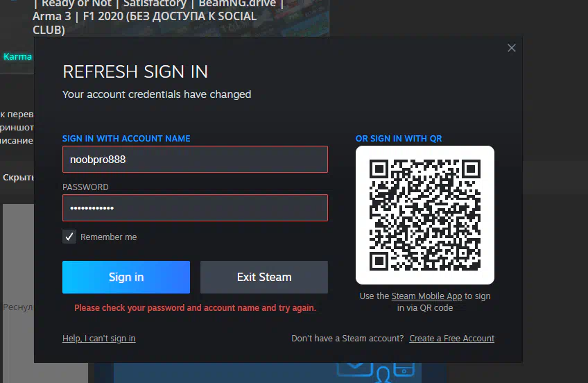Click the blue Sign in button
The image size is (588, 383).
126,277
